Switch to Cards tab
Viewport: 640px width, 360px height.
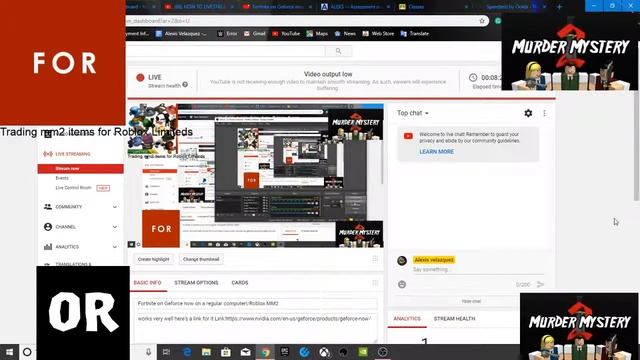click(240, 282)
